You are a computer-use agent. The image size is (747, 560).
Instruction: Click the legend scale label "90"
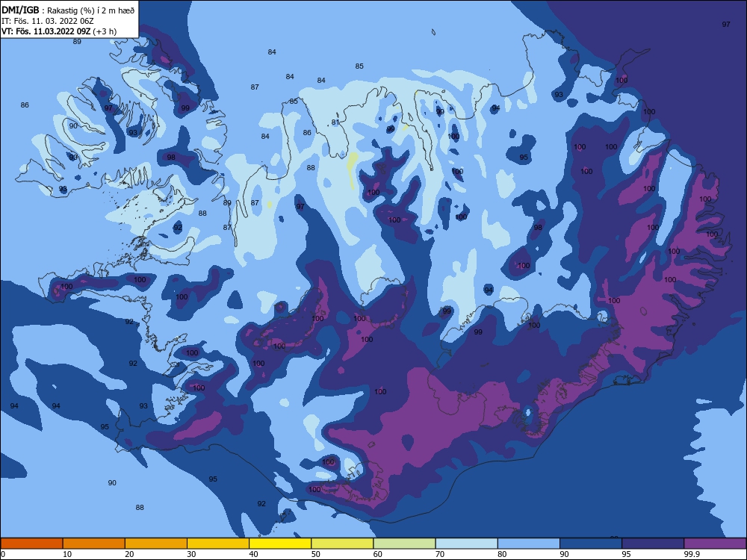[565, 554]
